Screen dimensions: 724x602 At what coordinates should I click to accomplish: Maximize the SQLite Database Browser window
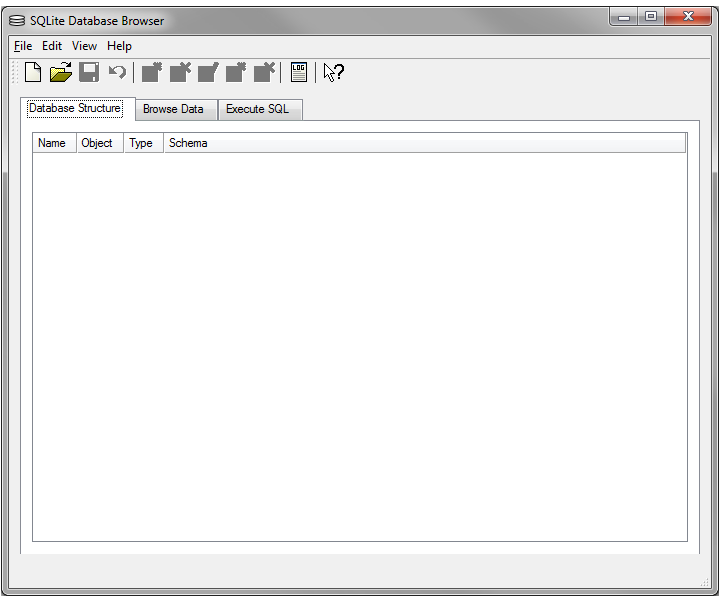(651, 17)
